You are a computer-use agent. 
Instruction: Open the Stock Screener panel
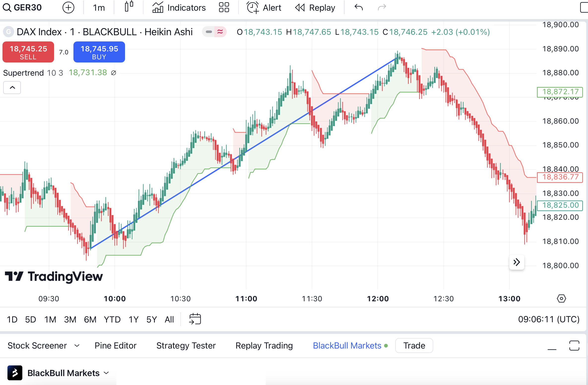pyautogui.click(x=37, y=346)
